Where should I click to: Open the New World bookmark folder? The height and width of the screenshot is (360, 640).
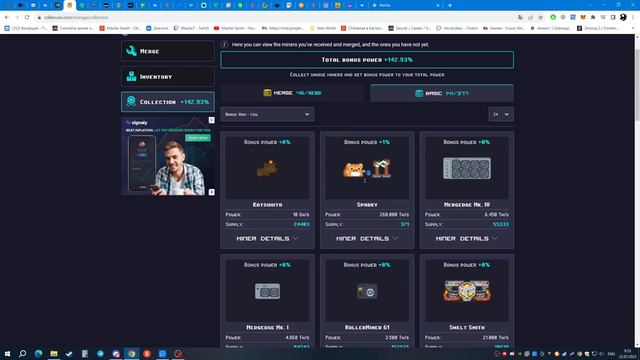323,28
